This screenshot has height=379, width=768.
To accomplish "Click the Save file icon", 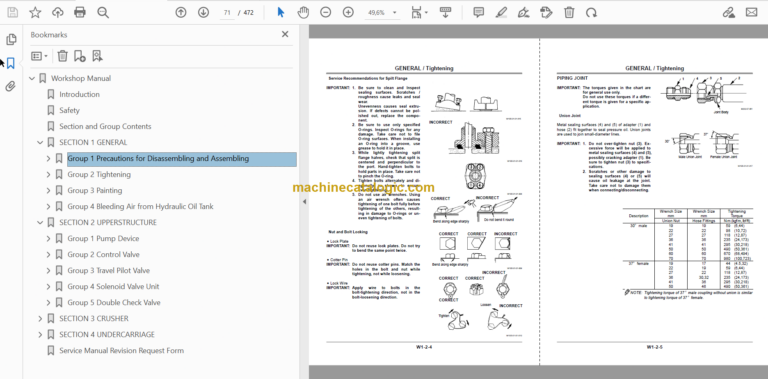I will coord(12,12).
